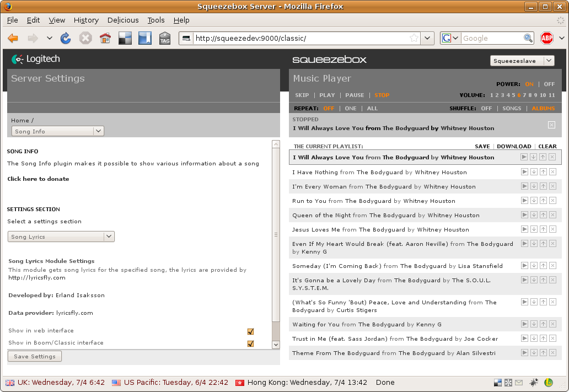
Task: Play 'I Have Nothing' using its row play icon
Action: [524, 172]
